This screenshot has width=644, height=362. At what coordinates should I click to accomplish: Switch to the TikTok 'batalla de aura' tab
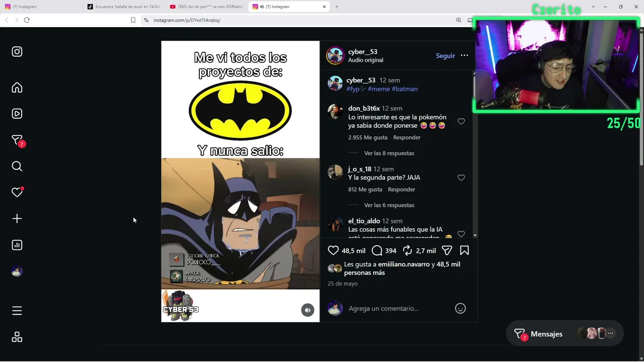coord(123,7)
